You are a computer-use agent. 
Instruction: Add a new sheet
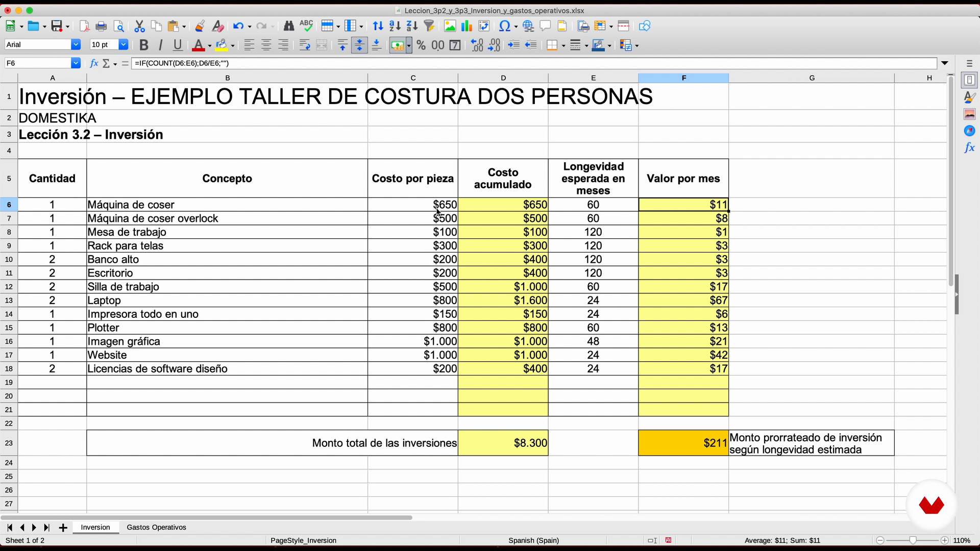pyautogui.click(x=63, y=528)
